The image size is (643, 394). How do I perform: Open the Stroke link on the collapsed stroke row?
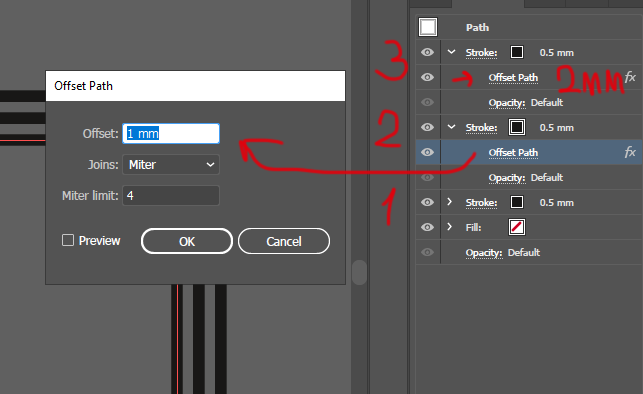tap(481, 203)
